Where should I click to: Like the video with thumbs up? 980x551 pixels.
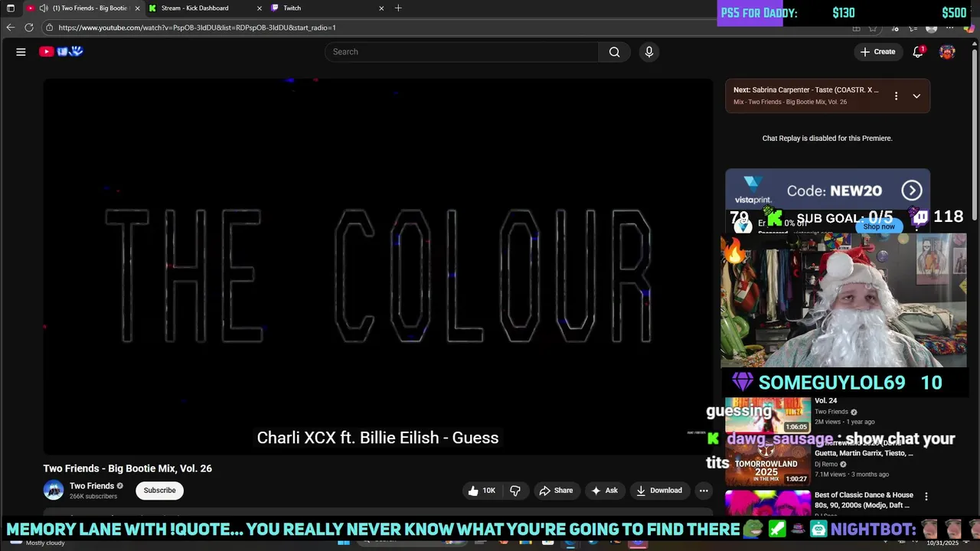click(482, 491)
